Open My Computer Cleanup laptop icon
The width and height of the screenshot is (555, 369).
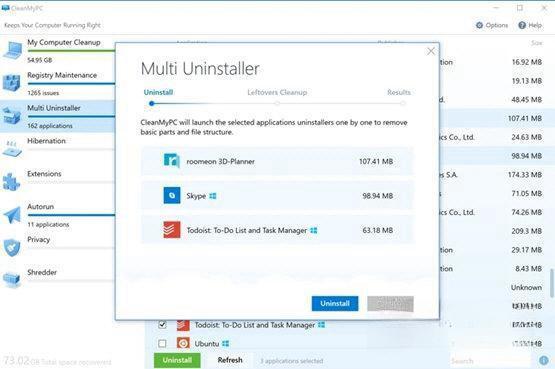coord(12,51)
